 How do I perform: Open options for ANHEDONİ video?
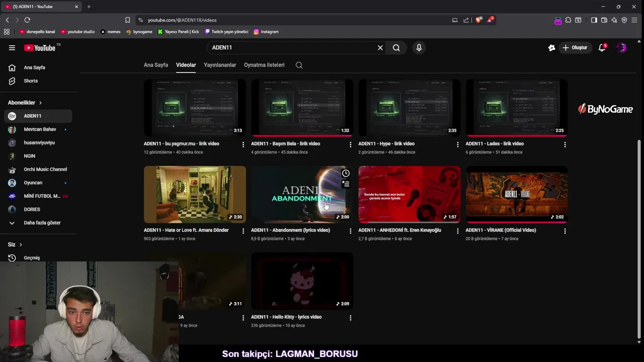[x=457, y=231]
